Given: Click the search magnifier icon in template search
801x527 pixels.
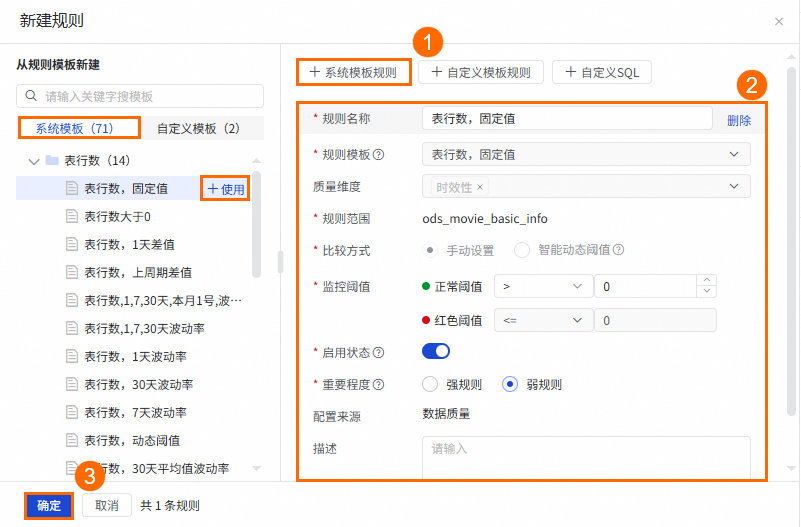Looking at the screenshot, I should pyautogui.click(x=31, y=96).
